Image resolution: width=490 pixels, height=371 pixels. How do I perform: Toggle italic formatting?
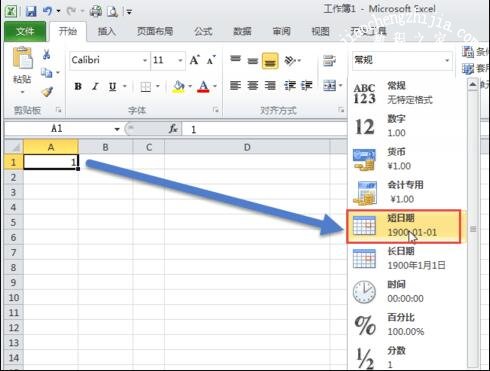pos(95,87)
